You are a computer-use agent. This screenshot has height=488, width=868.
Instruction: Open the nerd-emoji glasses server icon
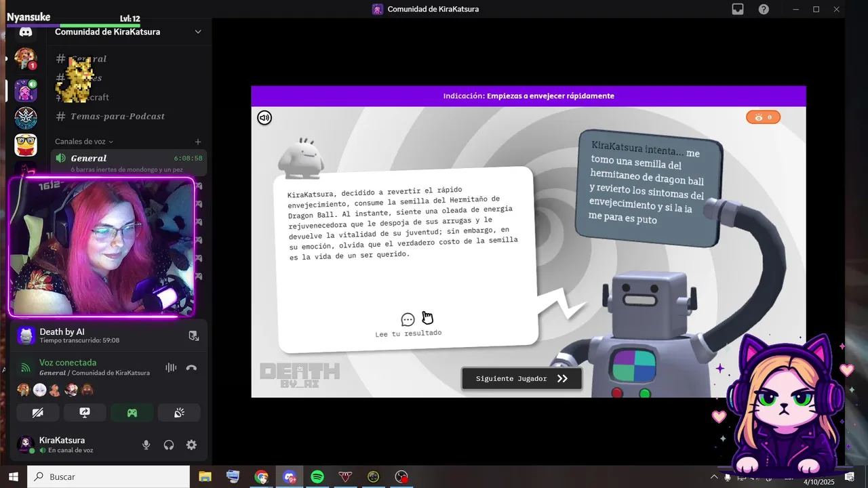pyautogui.click(x=26, y=145)
